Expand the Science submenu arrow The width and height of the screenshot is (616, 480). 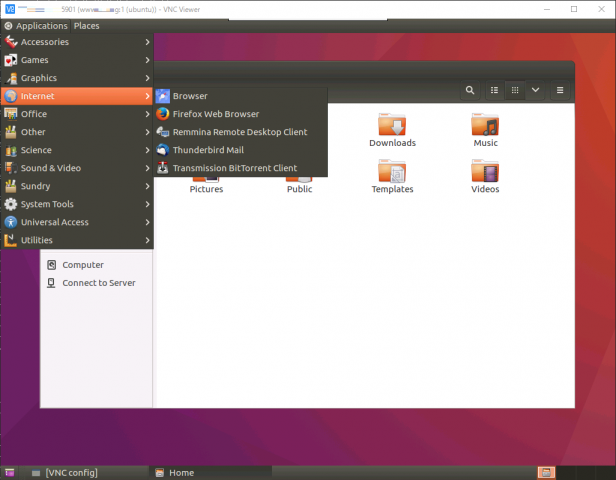(x=147, y=150)
